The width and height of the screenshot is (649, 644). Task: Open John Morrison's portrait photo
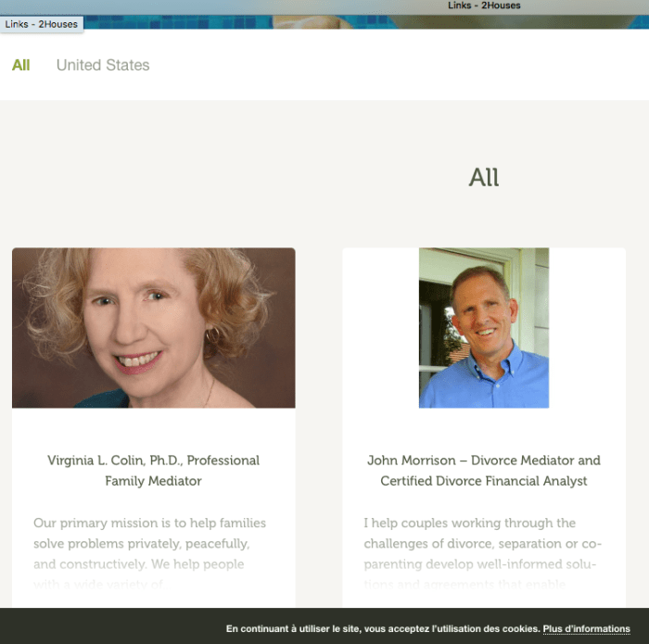tap(483, 327)
